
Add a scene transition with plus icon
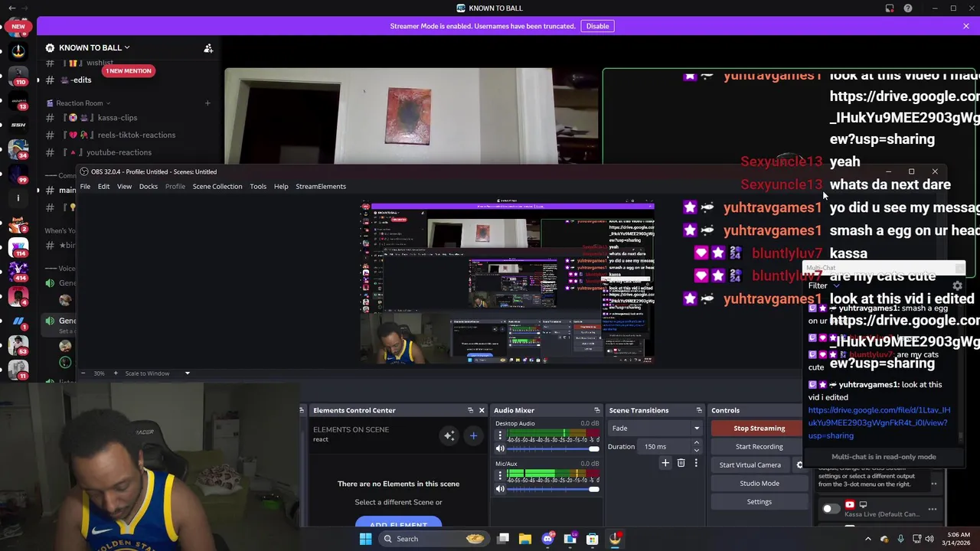665,463
